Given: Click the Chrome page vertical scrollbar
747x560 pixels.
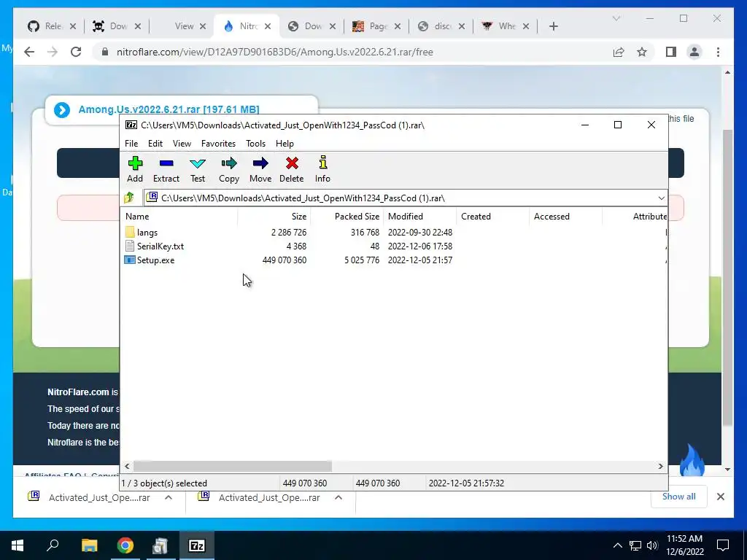Looking at the screenshot, I should pyautogui.click(x=727, y=276).
